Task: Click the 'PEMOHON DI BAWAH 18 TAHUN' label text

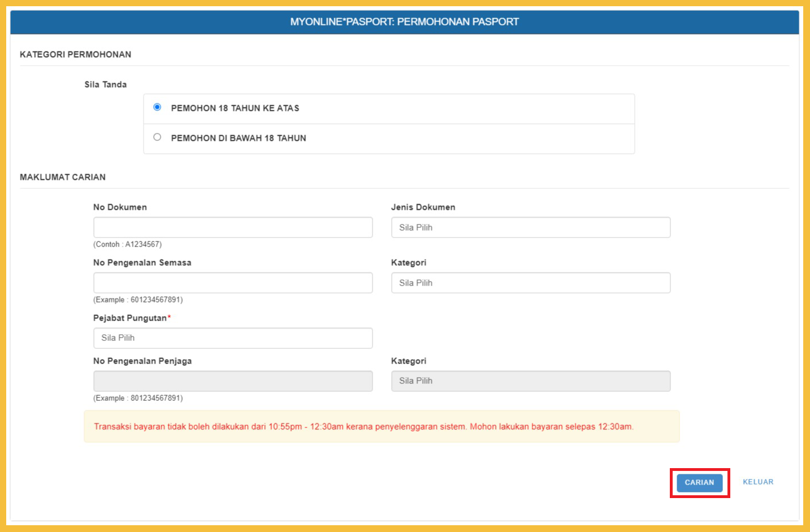Action: point(238,138)
